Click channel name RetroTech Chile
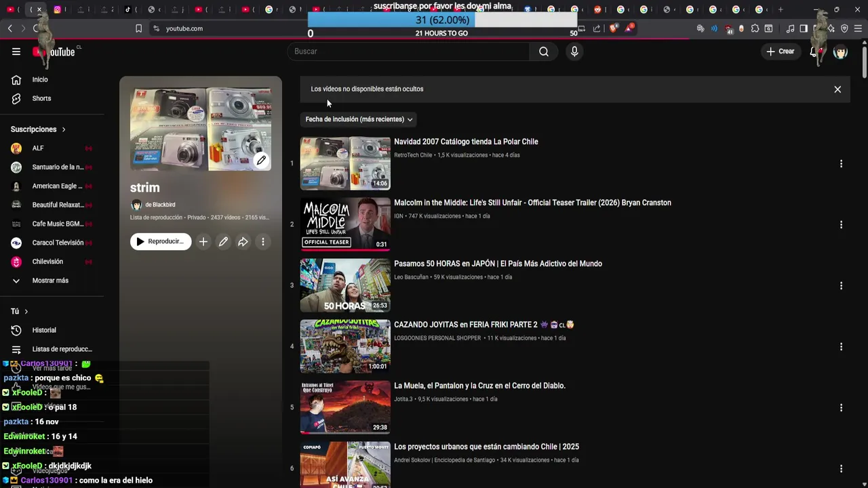This screenshot has height=488, width=868. click(413, 155)
